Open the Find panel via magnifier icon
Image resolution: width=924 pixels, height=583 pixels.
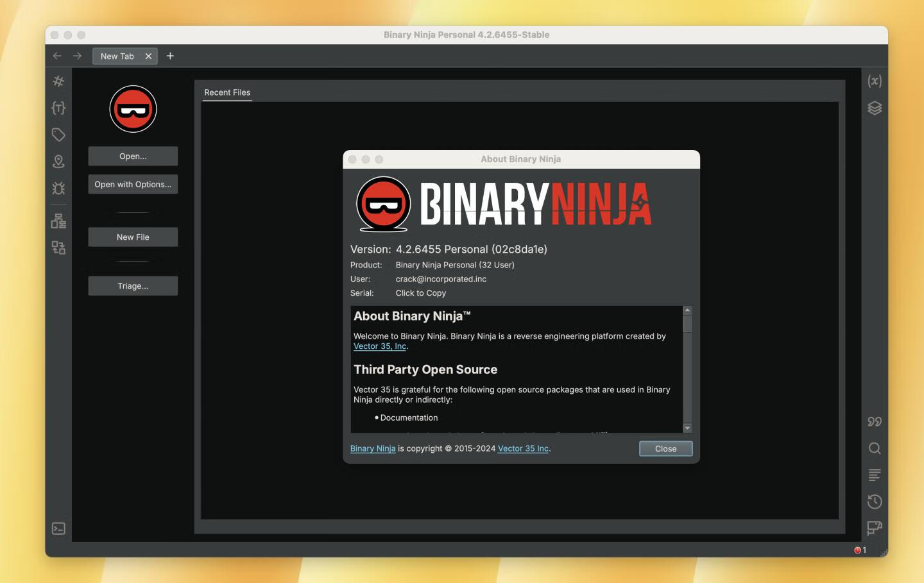pyautogui.click(x=874, y=448)
